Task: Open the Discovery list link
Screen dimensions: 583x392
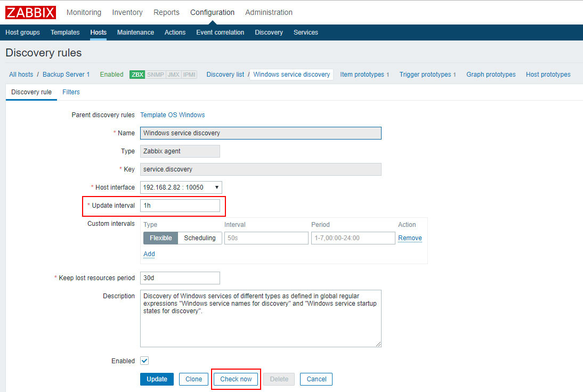Action: tap(225, 75)
